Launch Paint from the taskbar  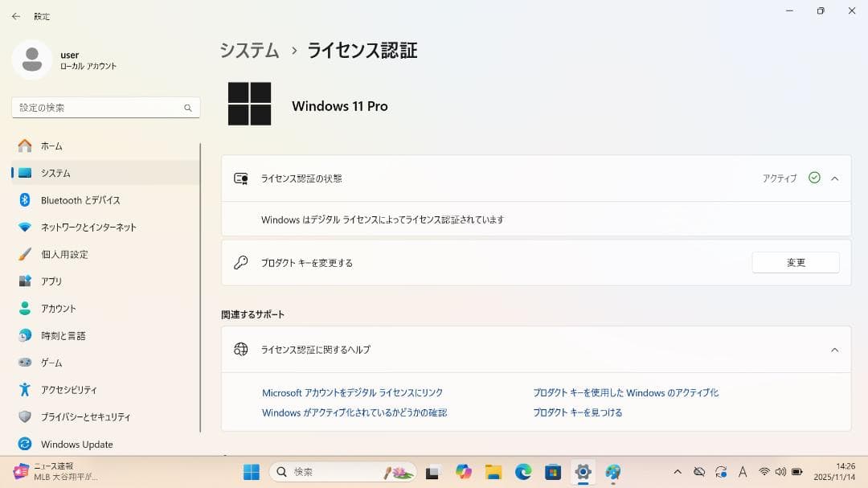point(615,472)
